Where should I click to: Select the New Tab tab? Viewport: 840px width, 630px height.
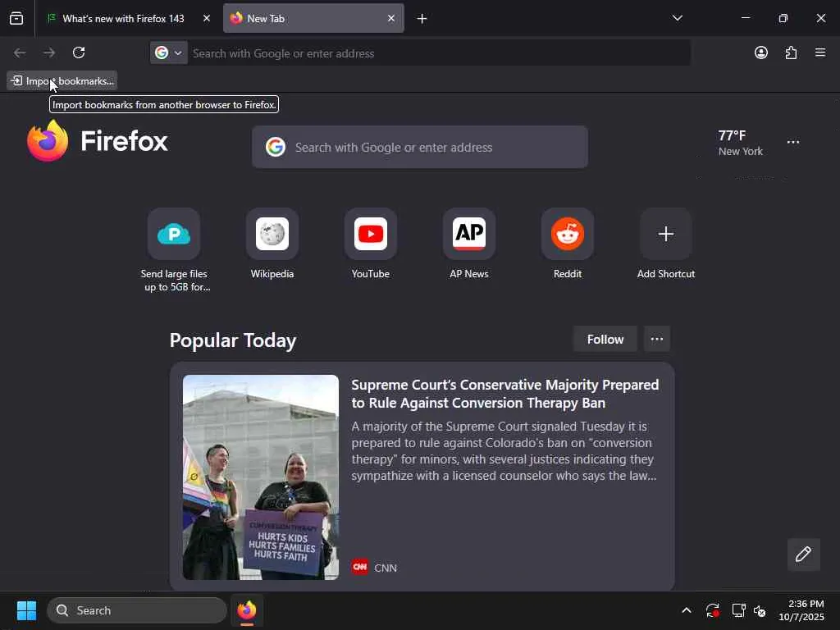pos(313,18)
